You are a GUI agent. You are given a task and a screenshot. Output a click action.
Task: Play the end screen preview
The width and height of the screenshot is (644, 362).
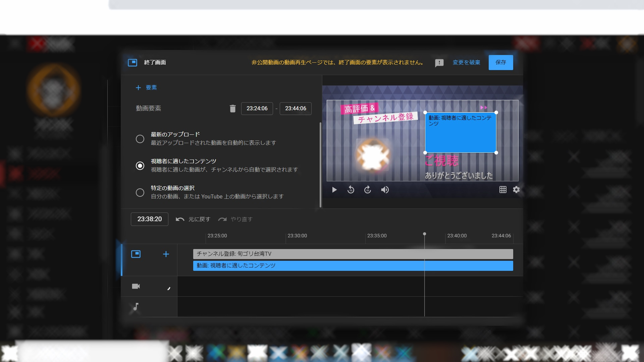(334, 190)
